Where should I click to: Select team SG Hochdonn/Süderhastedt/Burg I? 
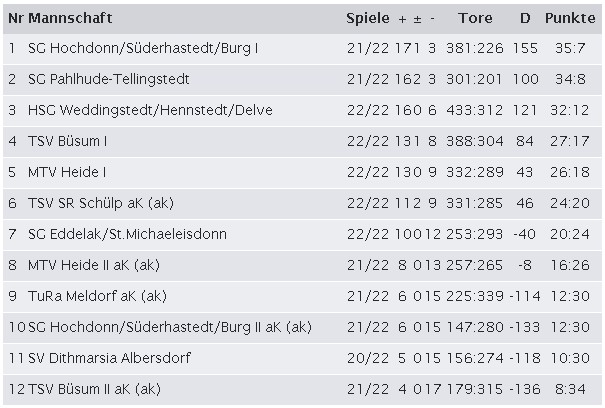(143, 48)
